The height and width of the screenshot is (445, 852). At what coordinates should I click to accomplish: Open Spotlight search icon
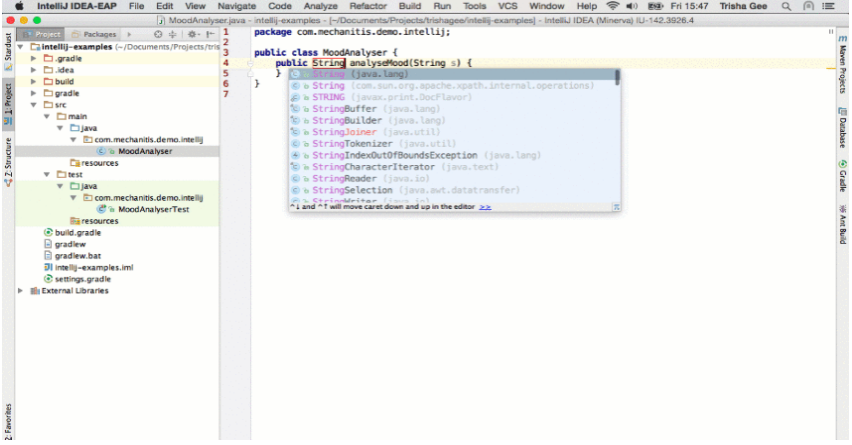pos(786,6)
